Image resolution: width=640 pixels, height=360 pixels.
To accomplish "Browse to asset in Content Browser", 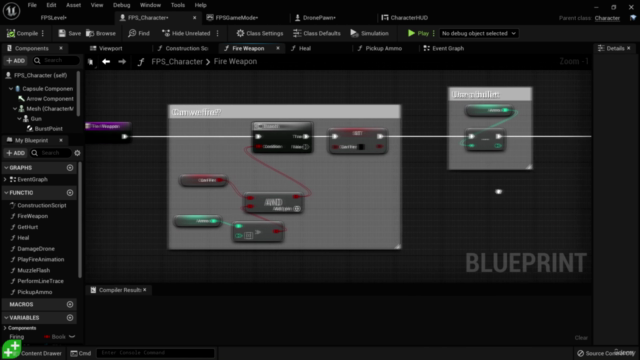I will pos(101,33).
